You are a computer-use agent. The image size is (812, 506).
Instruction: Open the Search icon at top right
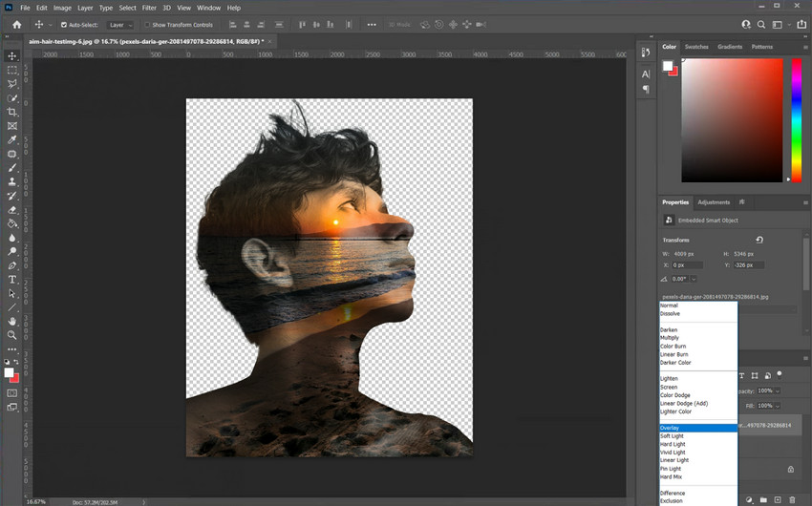click(x=762, y=25)
